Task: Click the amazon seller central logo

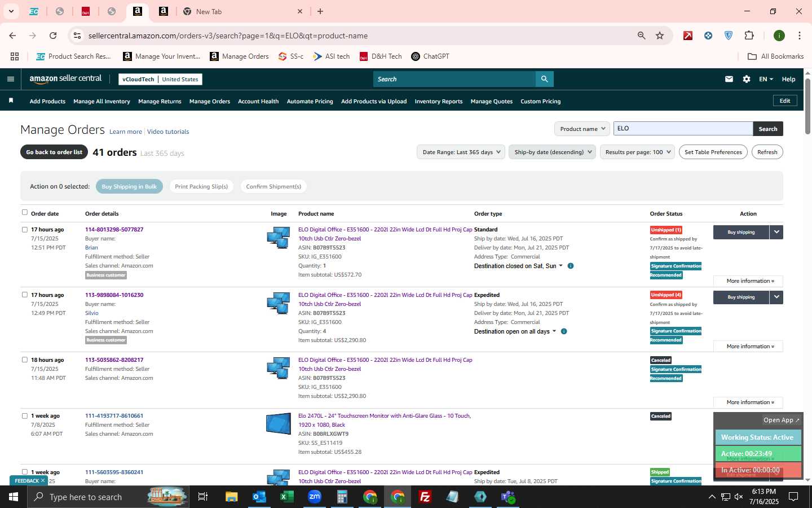Action: click(x=65, y=79)
